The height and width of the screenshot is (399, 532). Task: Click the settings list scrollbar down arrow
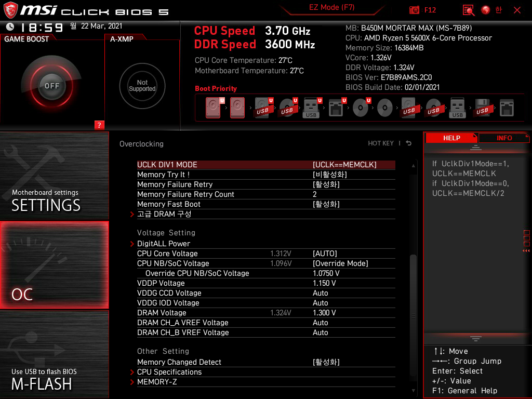click(413, 391)
